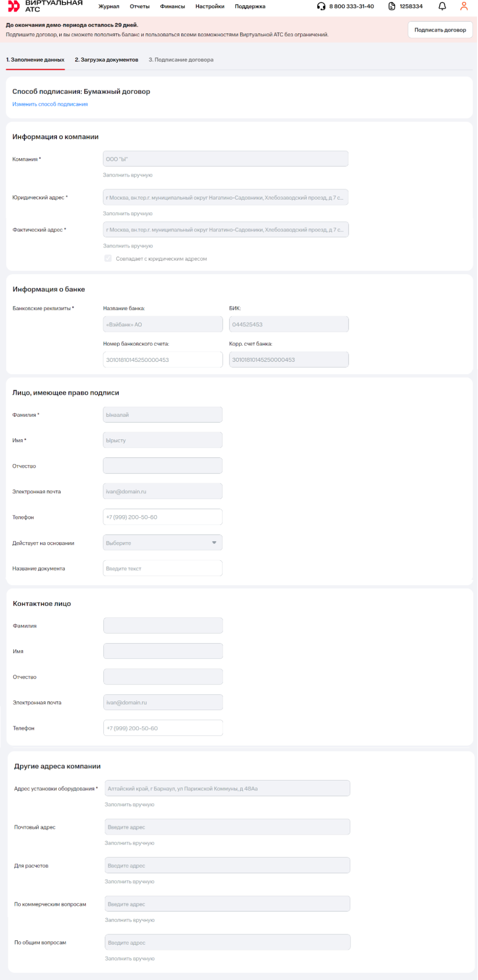Switch to '3. Подписание договора' tab

click(x=181, y=60)
